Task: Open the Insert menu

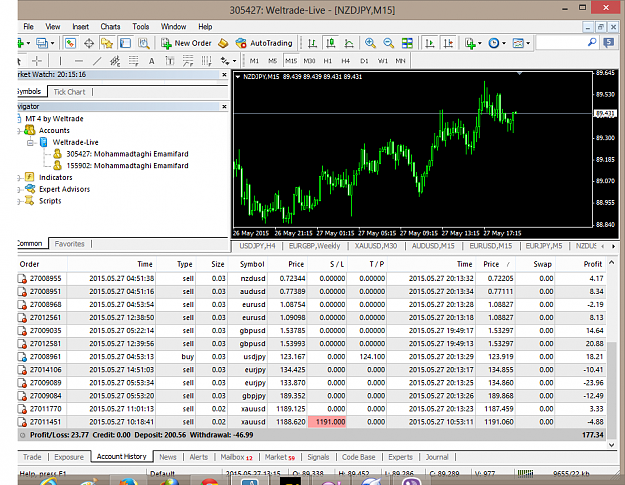Action: (x=81, y=27)
